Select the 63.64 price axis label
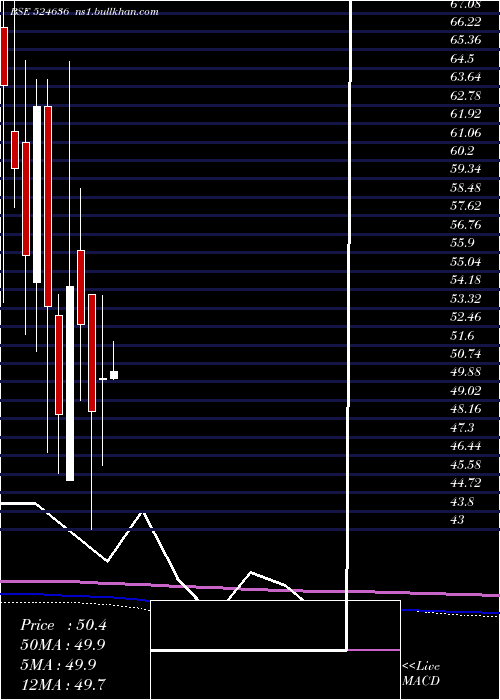Viewport: 500px width, 700px height. (466, 77)
